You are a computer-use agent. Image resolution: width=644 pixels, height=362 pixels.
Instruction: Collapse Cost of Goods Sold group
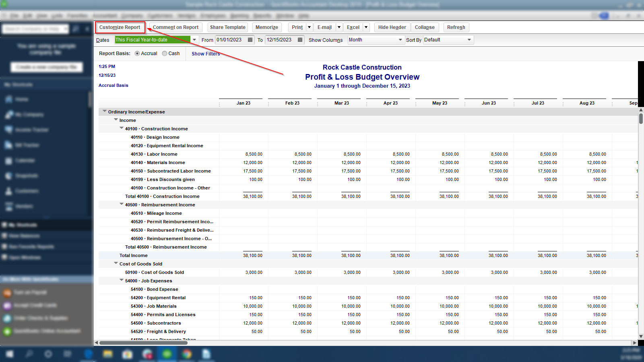(x=116, y=263)
